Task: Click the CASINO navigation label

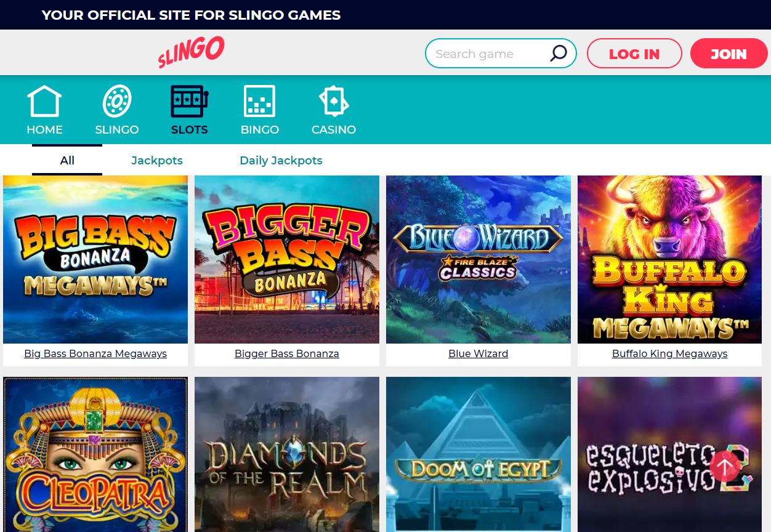Action: coord(334,130)
